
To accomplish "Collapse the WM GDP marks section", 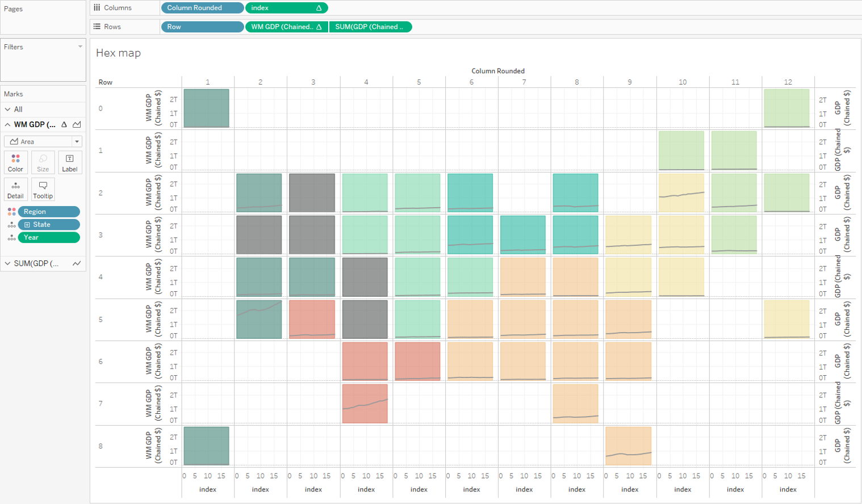I will coord(7,125).
